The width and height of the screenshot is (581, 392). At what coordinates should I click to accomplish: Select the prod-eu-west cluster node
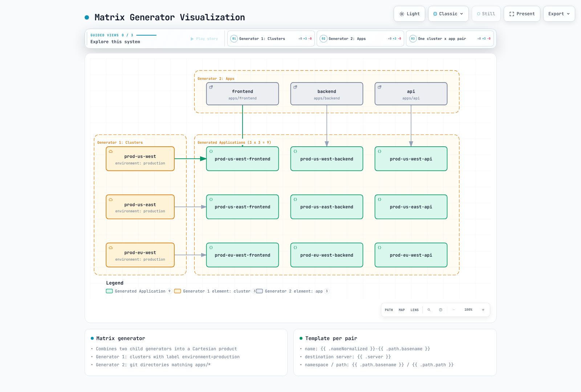point(140,255)
